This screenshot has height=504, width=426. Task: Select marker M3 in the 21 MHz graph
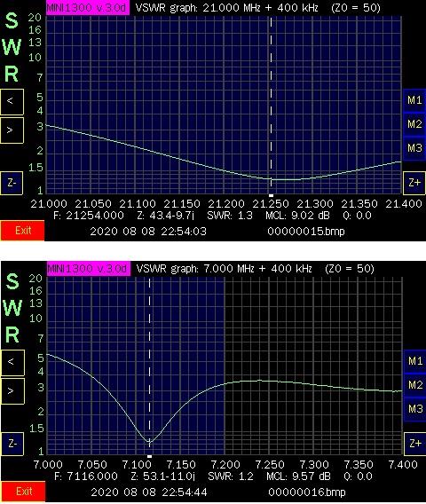(x=414, y=148)
